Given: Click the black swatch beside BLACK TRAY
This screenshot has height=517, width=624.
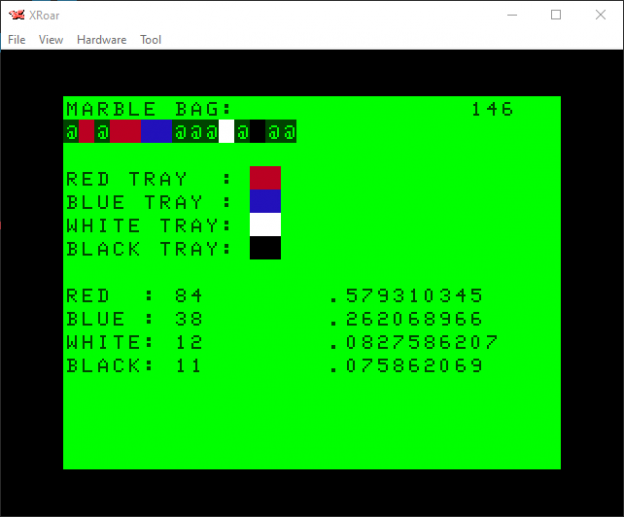Looking at the screenshot, I should (x=265, y=247).
